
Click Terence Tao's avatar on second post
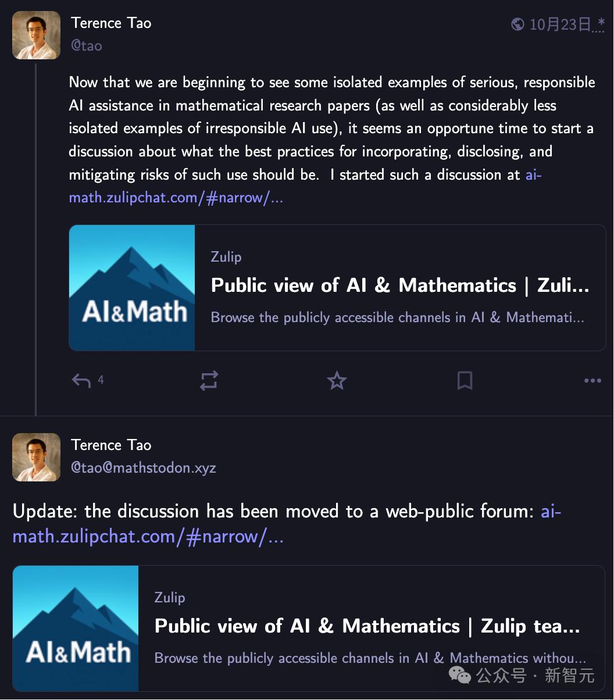coord(37,457)
